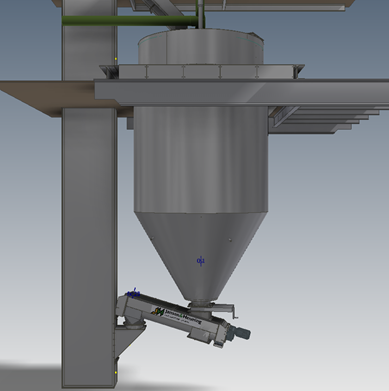Screen dimensions: 389x391
Task: Click the small bolt on the cone's left side
Action: pos(152,238)
